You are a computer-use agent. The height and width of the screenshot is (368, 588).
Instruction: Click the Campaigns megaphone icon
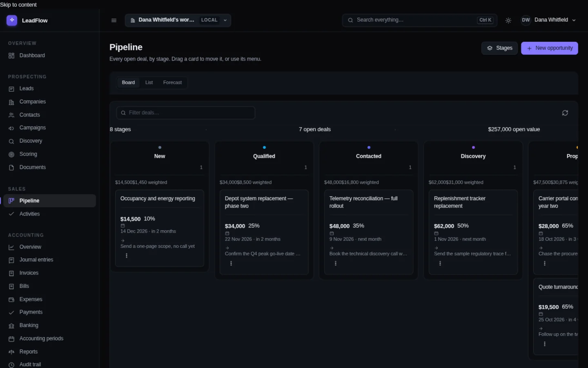click(x=11, y=128)
